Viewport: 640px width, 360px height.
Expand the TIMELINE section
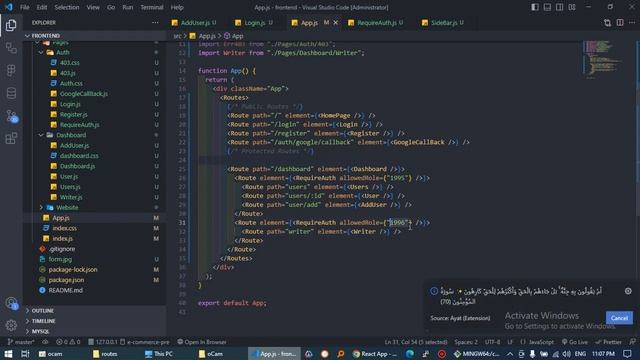95,321
